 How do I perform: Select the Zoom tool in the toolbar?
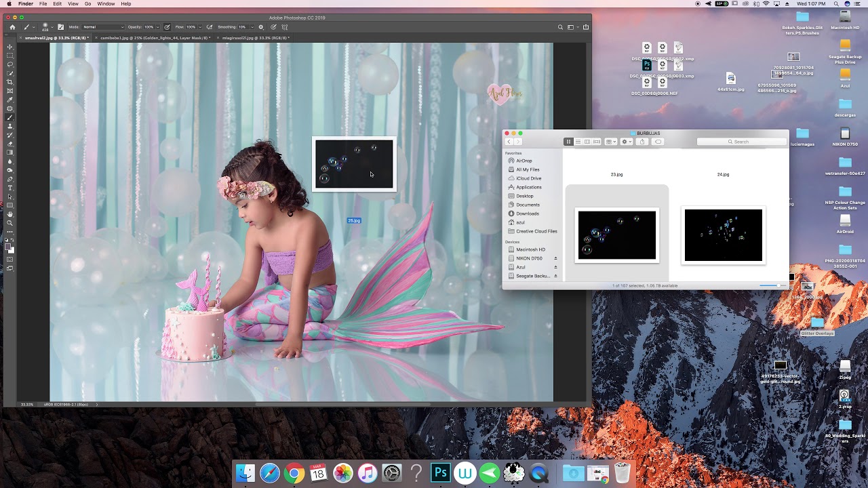(x=10, y=222)
